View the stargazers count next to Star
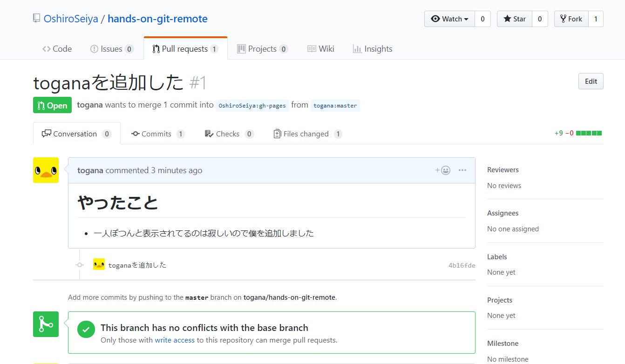 (x=540, y=19)
